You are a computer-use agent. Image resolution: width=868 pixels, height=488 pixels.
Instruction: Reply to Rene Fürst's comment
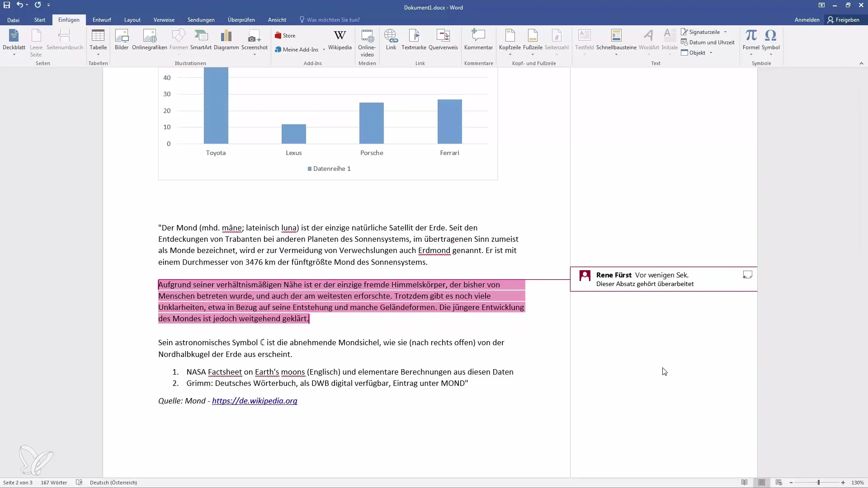pos(747,275)
